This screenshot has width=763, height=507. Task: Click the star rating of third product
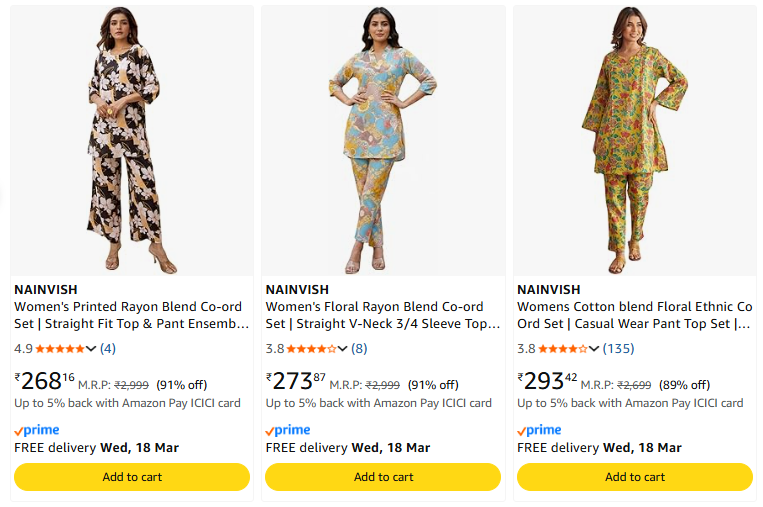click(563, 349)
